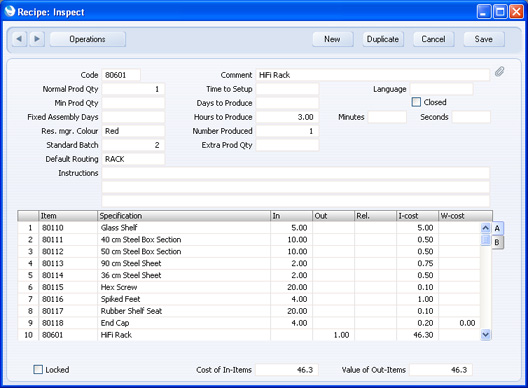The height and width of the screenshot is (388, 528).
Task: Click the Comment field with HiFi Rack
Action: 372,75
